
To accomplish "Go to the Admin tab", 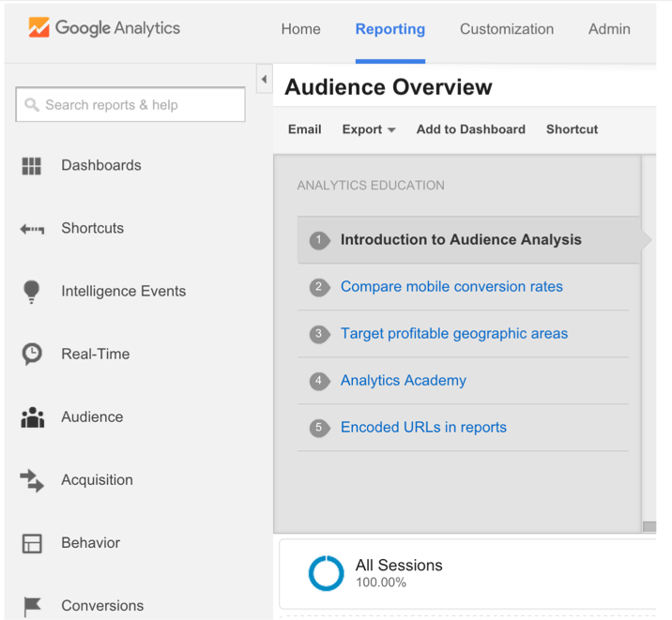I will pyautogui.click(x=609, y=29).
